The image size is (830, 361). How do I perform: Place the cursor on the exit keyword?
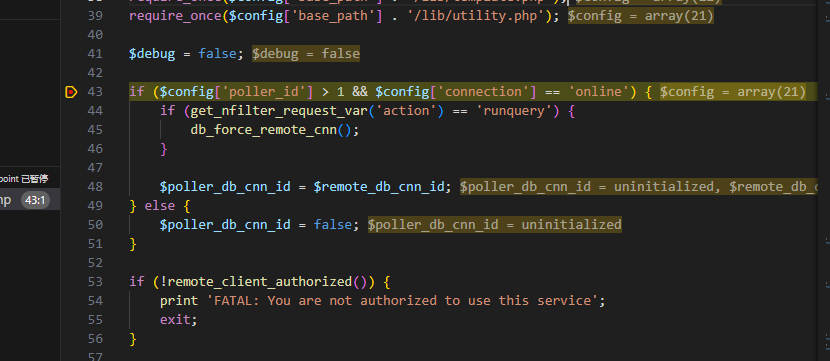coord(175,320)
